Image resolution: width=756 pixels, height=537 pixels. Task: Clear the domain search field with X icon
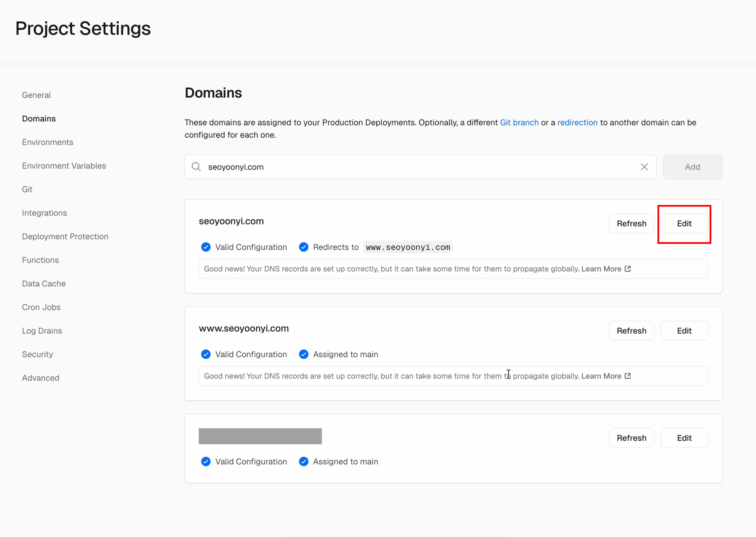coord(644,167)
